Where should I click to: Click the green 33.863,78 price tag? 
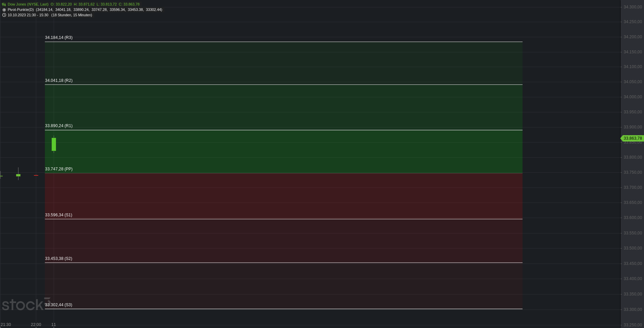(x=632, y=138)
